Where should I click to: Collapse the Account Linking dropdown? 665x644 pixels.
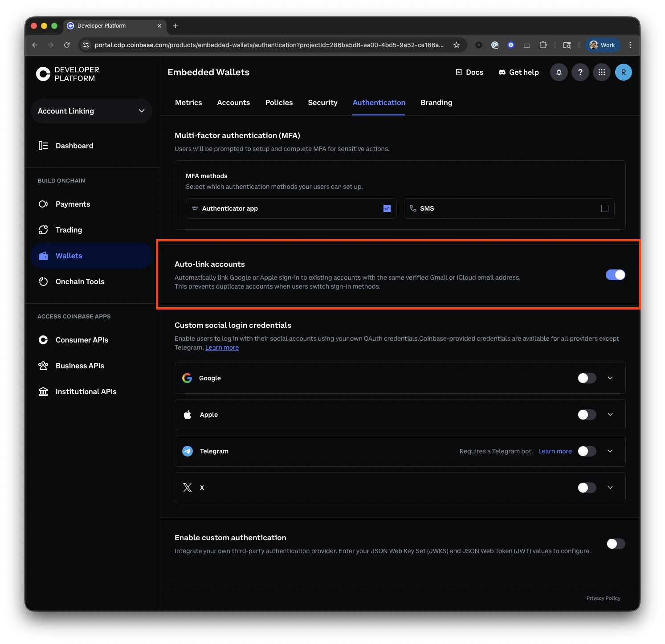point(142,110)
